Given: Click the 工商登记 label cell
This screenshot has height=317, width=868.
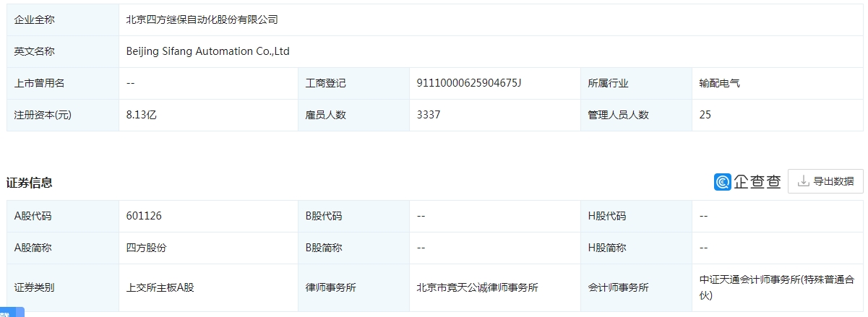Looking at the screenshot, I should click(326, 83).
